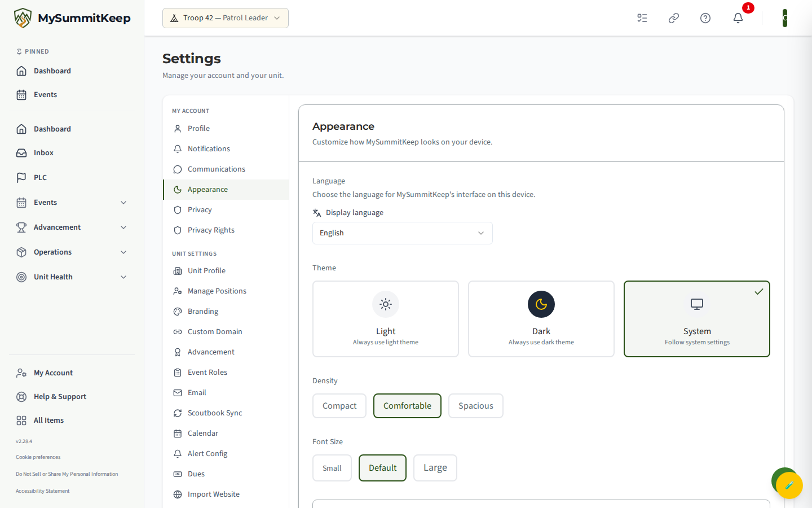
Task: Set density to Compact
Action: click(x=339, y=406)
